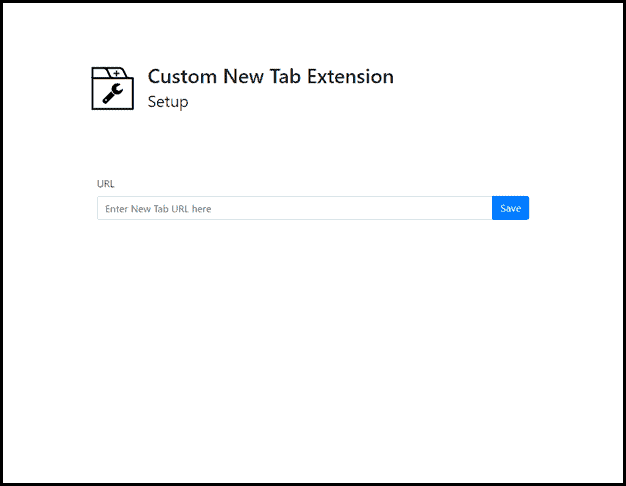The image size is (626, 486).
Task: Click the left edge of the URL input
Action: tap(100, 208)
